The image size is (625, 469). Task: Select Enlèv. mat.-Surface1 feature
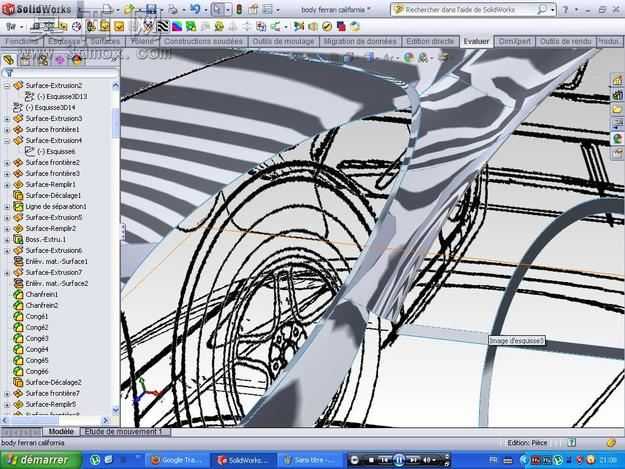(x=56, y=261)
